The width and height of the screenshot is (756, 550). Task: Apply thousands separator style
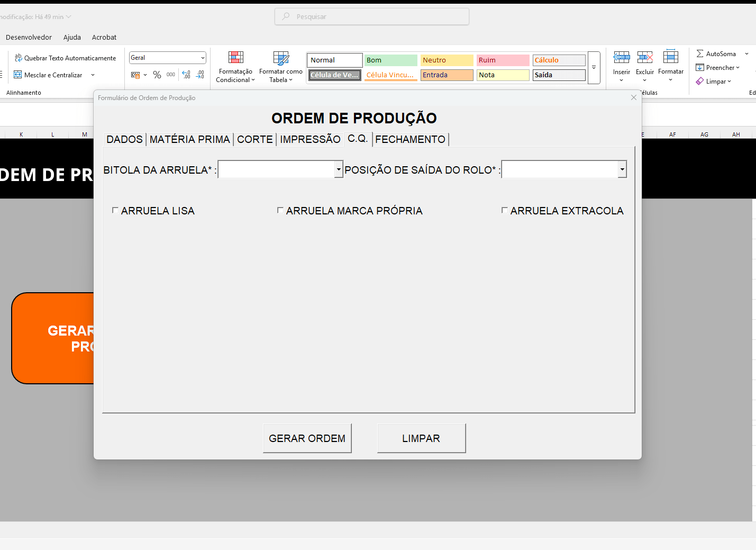point(171,75)
